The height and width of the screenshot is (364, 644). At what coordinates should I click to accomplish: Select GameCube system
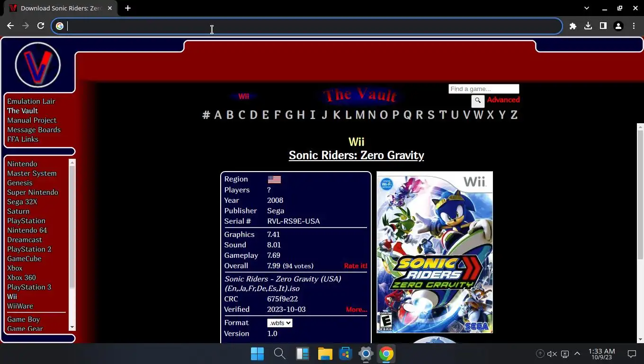24,259
